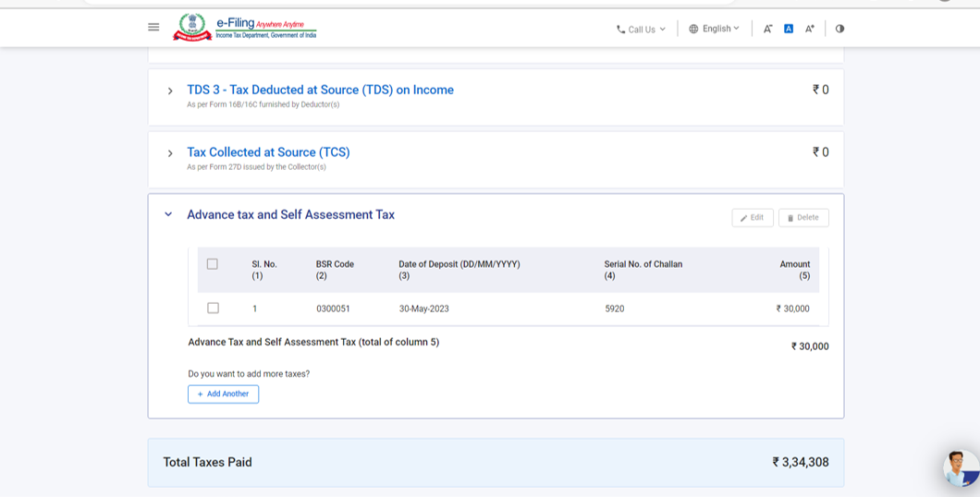Collapse Advance tax and Self Assessment section
The width and height of the screenshot is (980, 497).
[x=168, y=214]
